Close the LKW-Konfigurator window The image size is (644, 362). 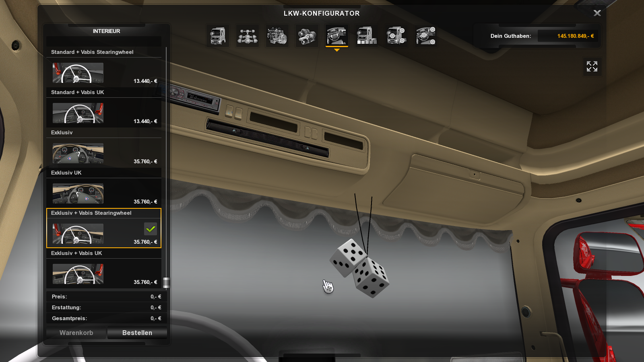pos(597,13)
